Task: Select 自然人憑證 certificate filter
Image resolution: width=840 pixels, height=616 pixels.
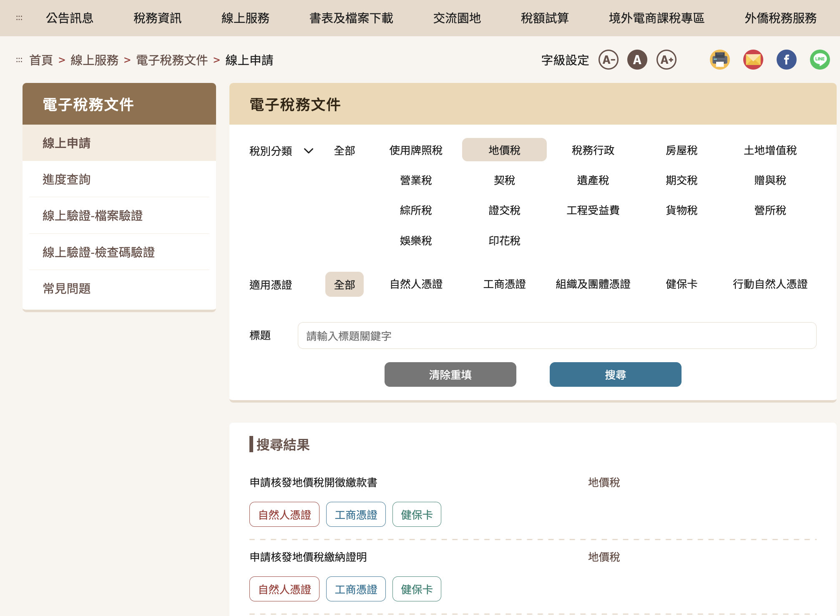Action: (x=416, y=284)
